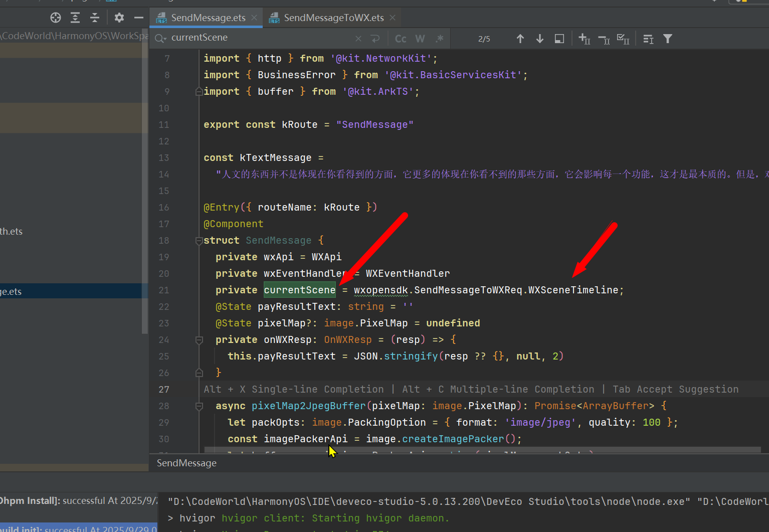Clear the search text
The image size is (769, 532).
pyautogui.click(x=358, y=39)
